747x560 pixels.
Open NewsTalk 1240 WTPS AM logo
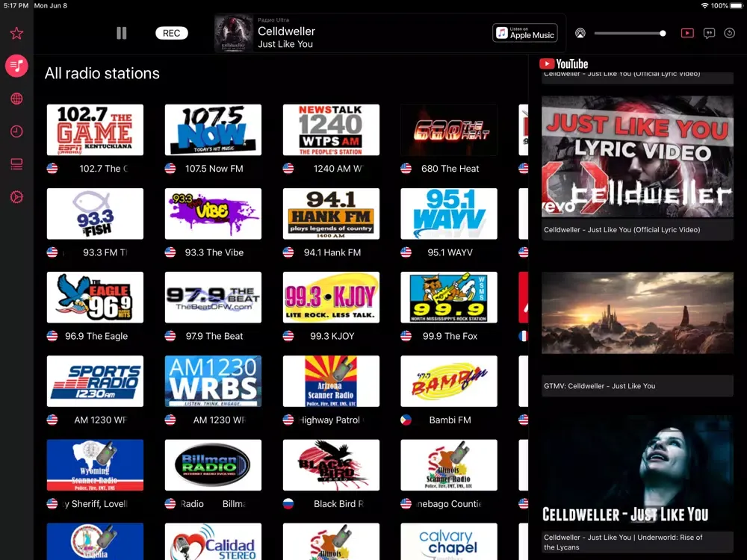[331, 129]
